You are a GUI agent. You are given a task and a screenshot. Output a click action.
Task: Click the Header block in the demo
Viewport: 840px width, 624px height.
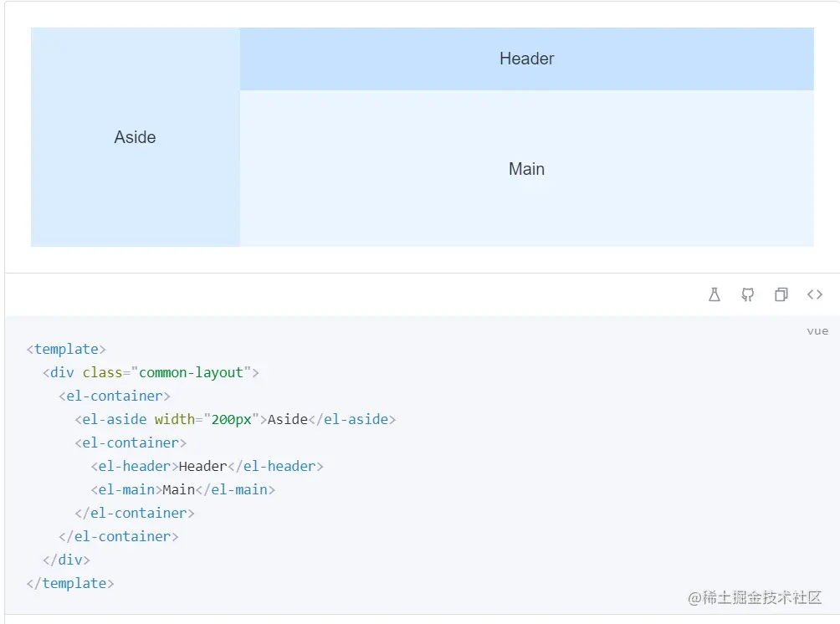pos(526,59)
